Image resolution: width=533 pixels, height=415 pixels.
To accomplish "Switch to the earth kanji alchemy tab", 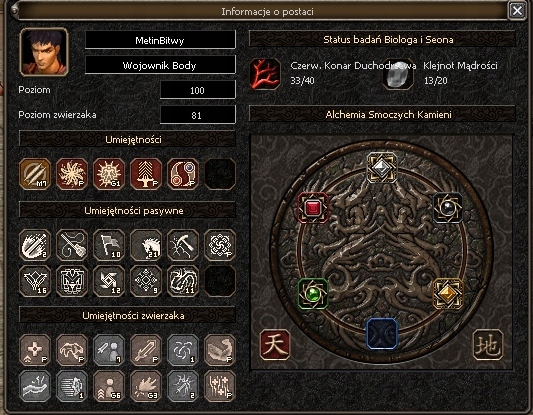I will 488,345.
